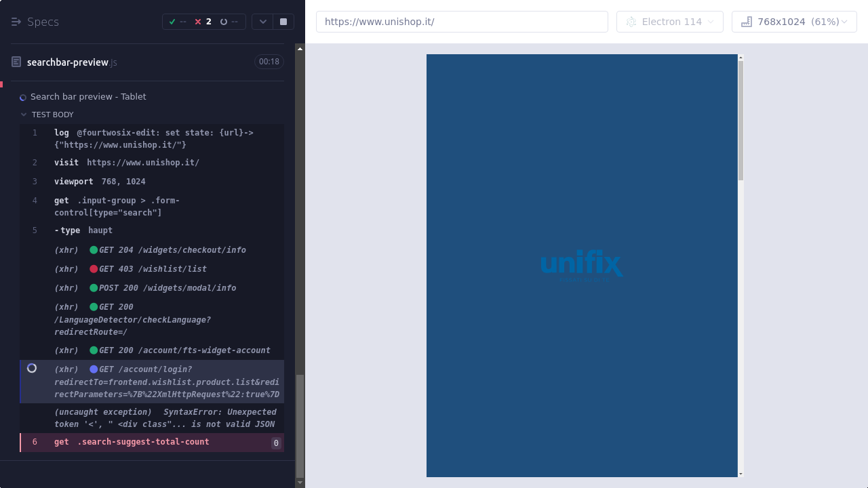Stop the running test with the square button

coord(283,22)
